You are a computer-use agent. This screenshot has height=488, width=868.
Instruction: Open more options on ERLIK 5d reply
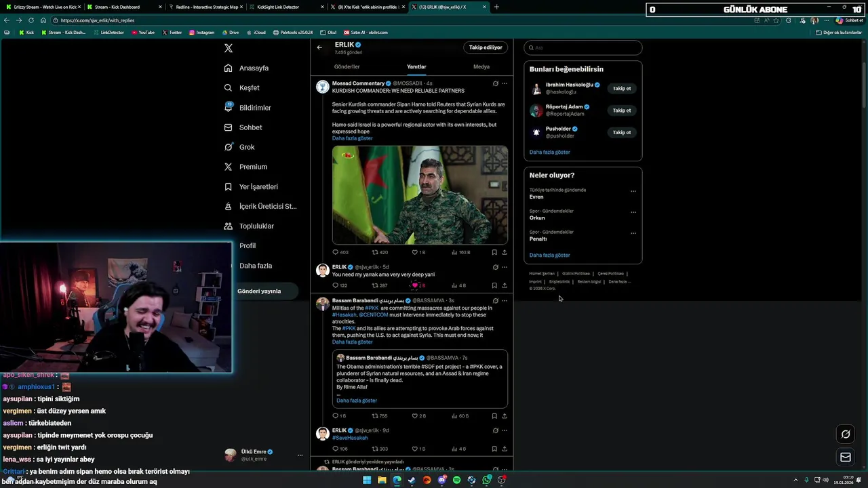pyautogui.click(x=505, y=267)
